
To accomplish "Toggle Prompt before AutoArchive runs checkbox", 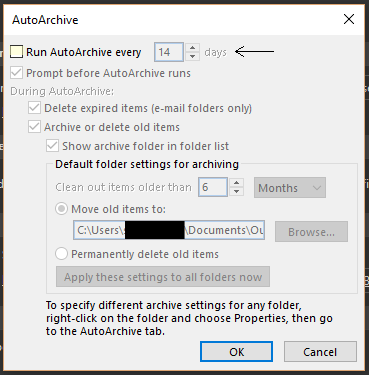I will 16,73.
